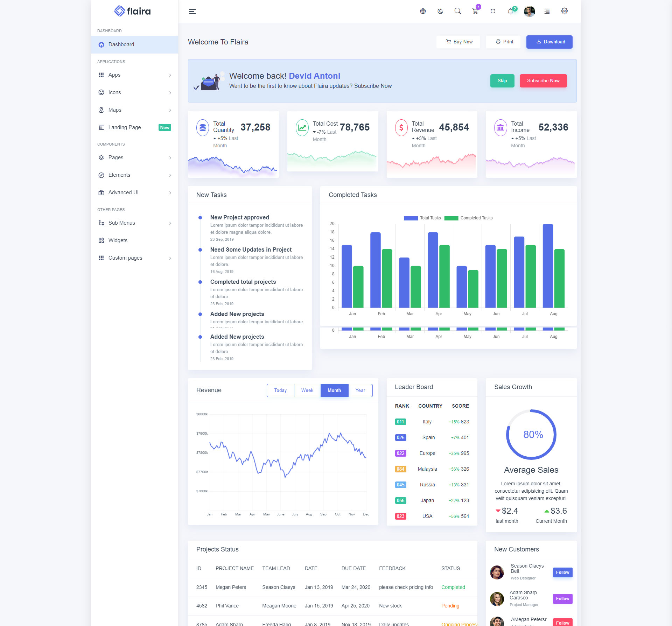Open the settings gear icon
Image resolution: width=672 pixels, height=626 pixels.
565,11
